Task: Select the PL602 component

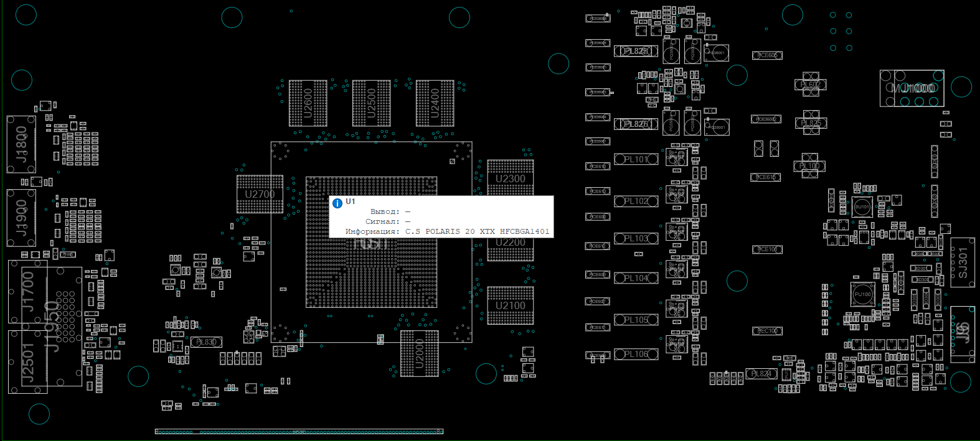Action: point(810,85)
